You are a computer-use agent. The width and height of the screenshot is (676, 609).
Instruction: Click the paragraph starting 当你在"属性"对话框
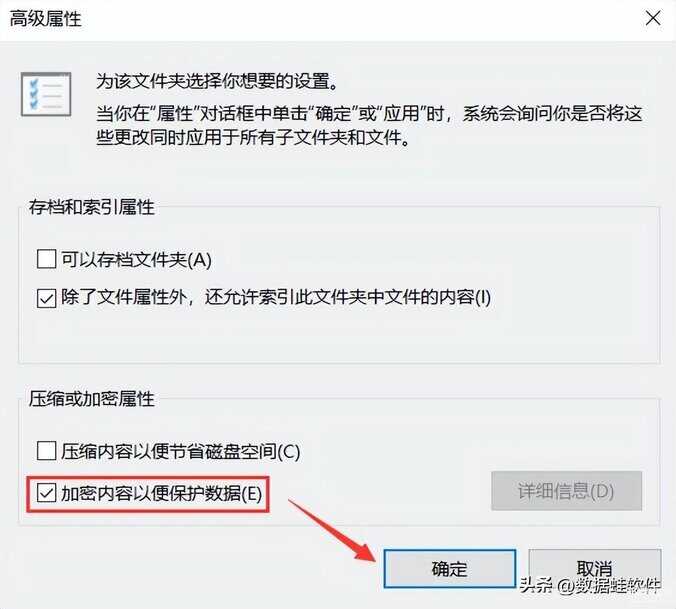click(x=369, y=126)
